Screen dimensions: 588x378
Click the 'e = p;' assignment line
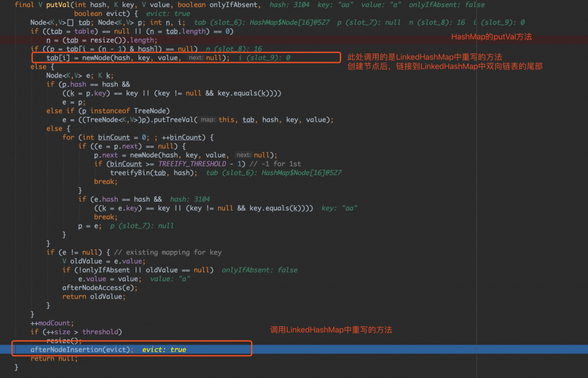click(74, 102)
